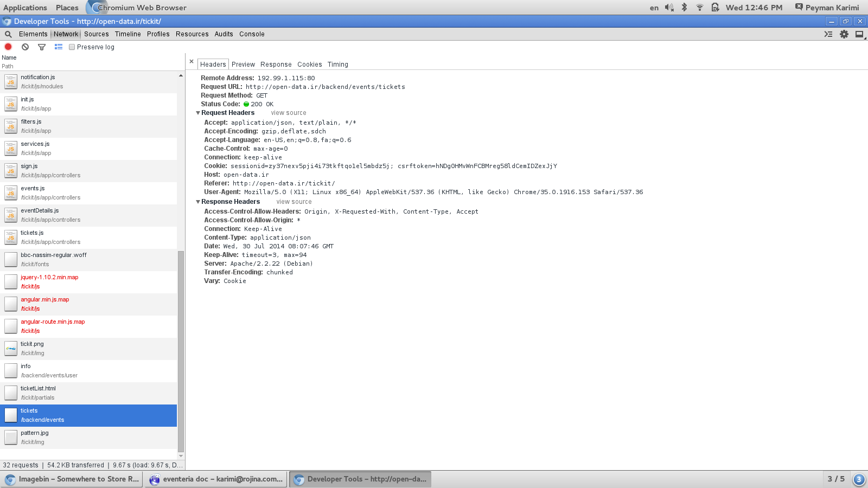Open the Console panel

click(252, 34)
